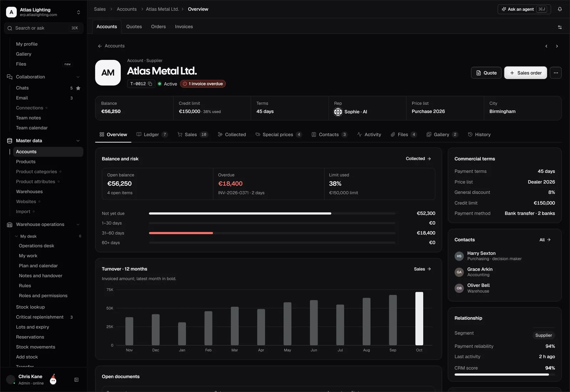
Task: Click the CRM score progress bar
Action: 504,375
